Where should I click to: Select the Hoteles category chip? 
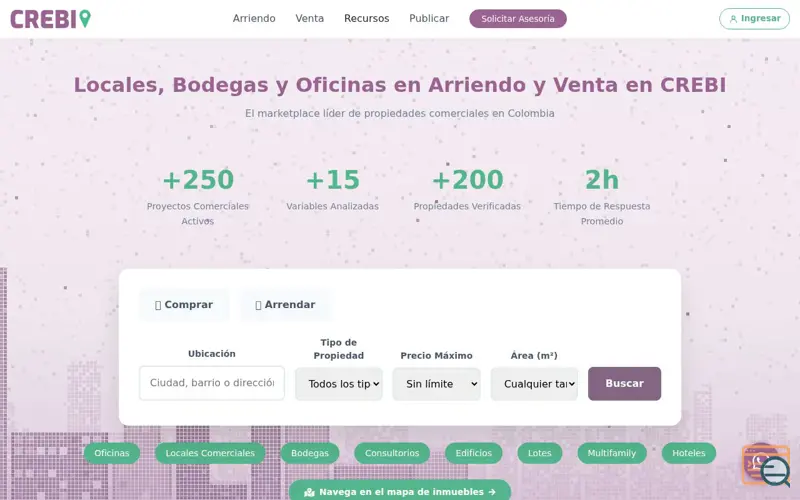coord(689,453)
